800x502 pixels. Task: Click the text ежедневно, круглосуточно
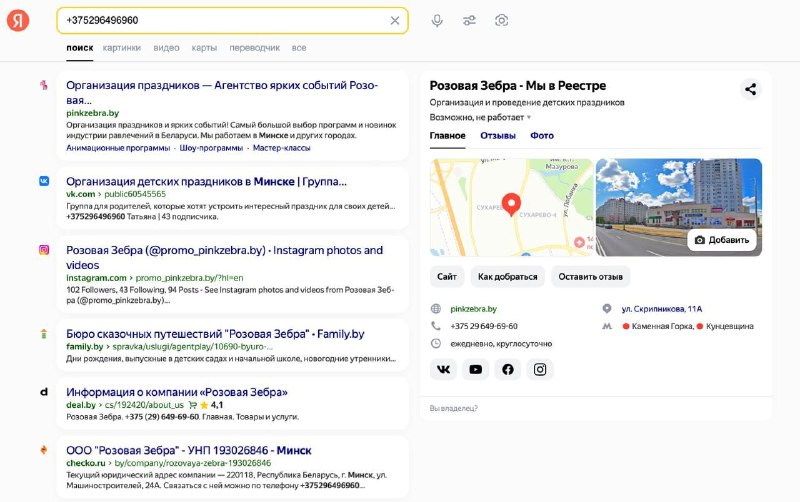[x=501, y=344]
